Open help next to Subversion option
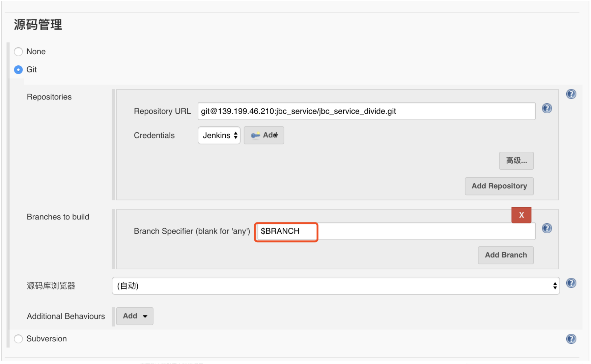Image resolution: width=591 pixels, height=364 pixels. tap(571, 339)
